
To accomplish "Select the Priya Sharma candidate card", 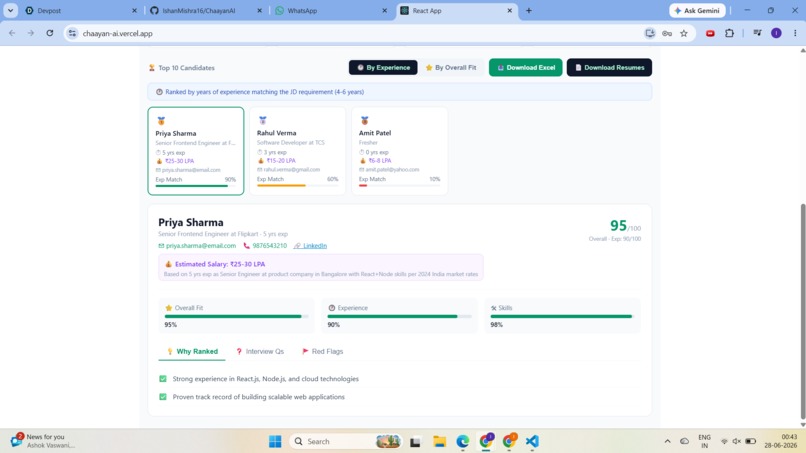I will [196, 151].
